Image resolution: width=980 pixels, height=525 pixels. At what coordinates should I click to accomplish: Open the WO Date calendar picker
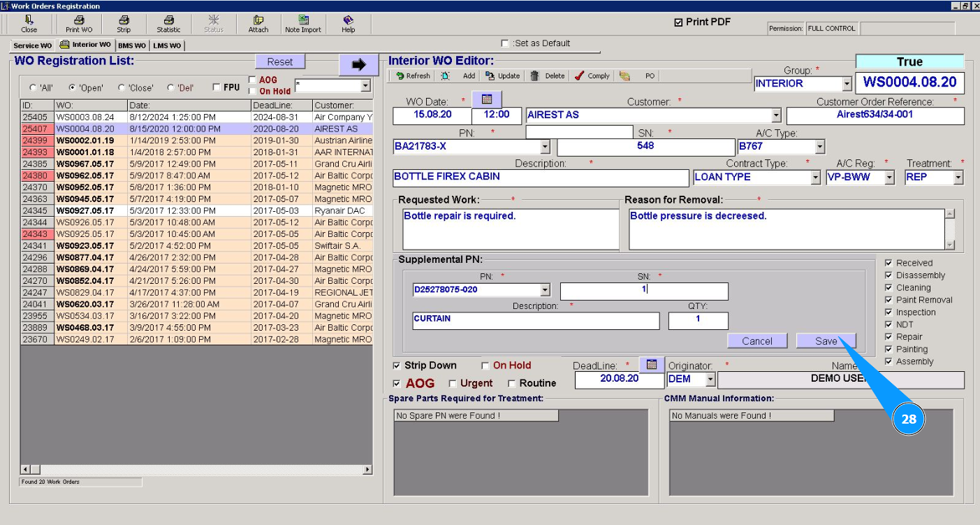(487, 100)
